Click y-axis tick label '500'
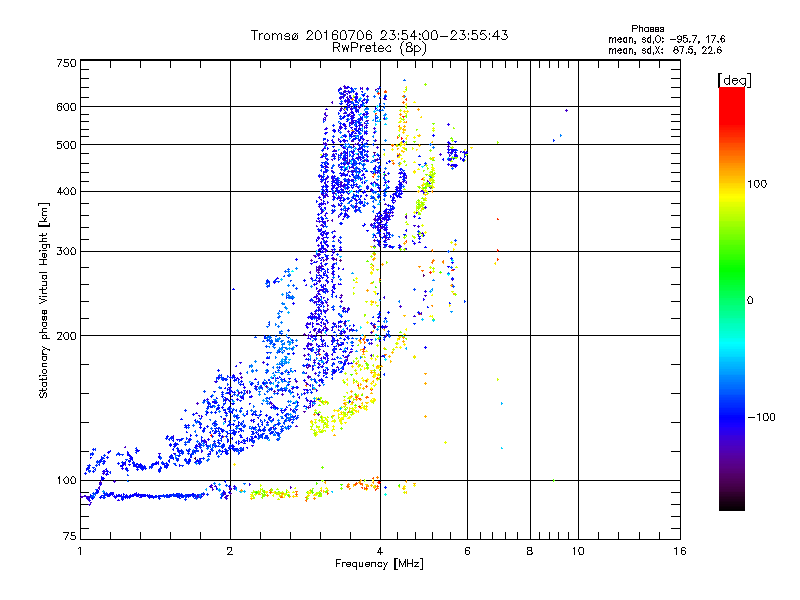Image resolution: width=800 pixels, height=600 pixels. (66, 145)
